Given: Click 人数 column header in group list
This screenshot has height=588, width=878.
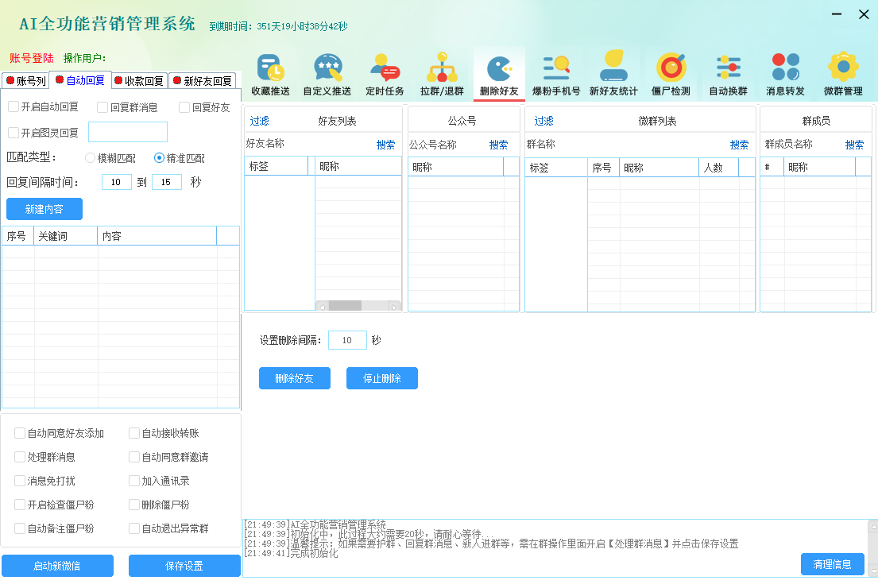Looking at the screenshot, I should (x=718, y=168).
